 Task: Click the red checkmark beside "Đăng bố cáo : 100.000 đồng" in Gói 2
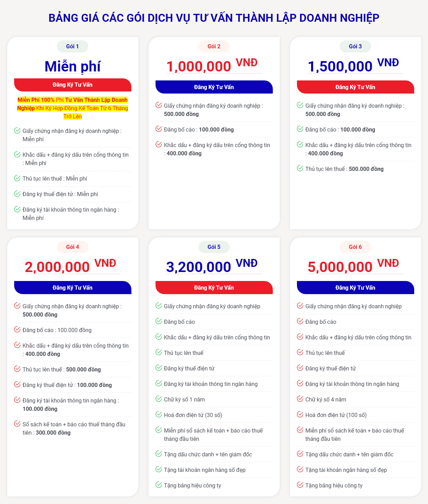click(x=158, y=129)
